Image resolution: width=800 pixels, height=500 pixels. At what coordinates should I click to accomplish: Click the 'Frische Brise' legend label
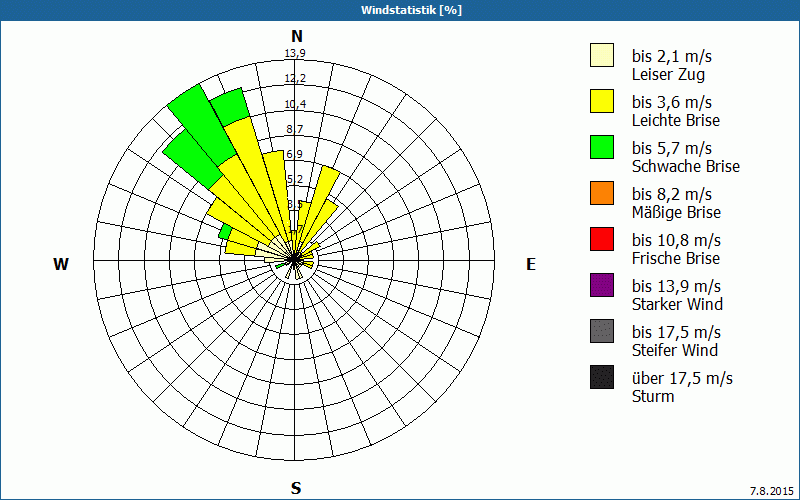pyautogui.click(x=676, y=258)
